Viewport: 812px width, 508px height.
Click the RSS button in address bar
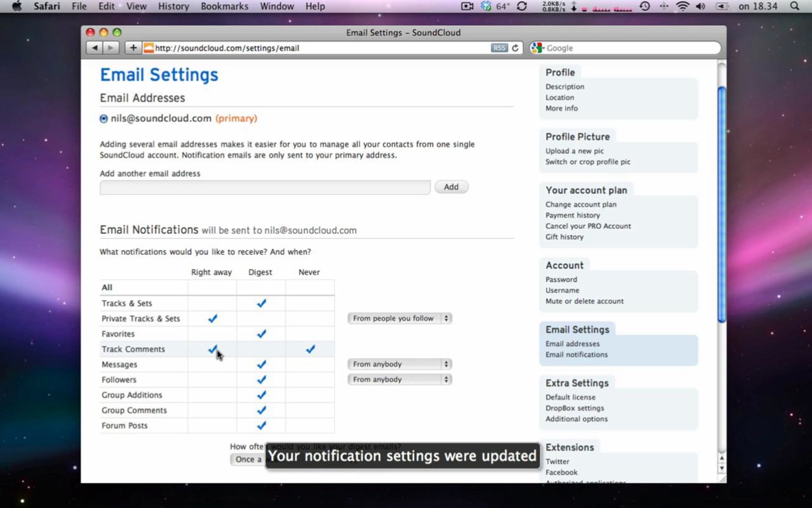pyautogui.click(x=499, y=48)
